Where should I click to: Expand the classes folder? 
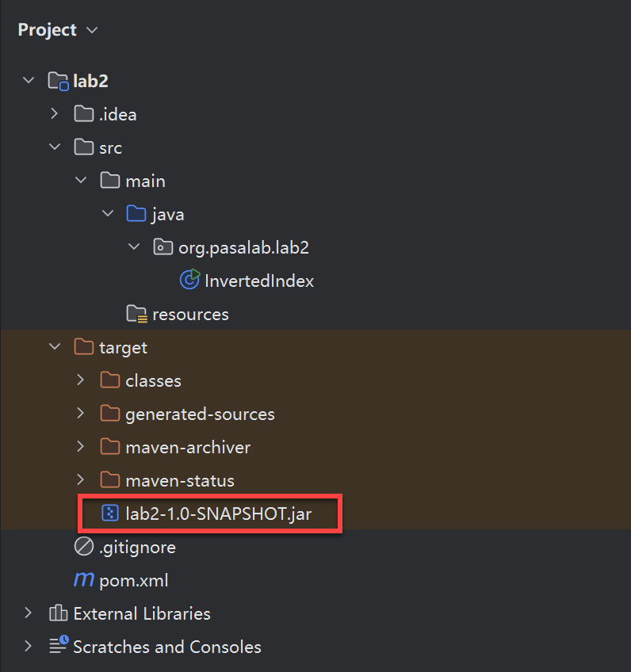pos(81,380)
